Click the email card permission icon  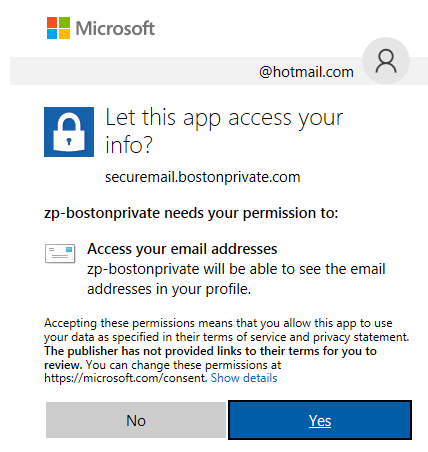[x=60, y=253]
